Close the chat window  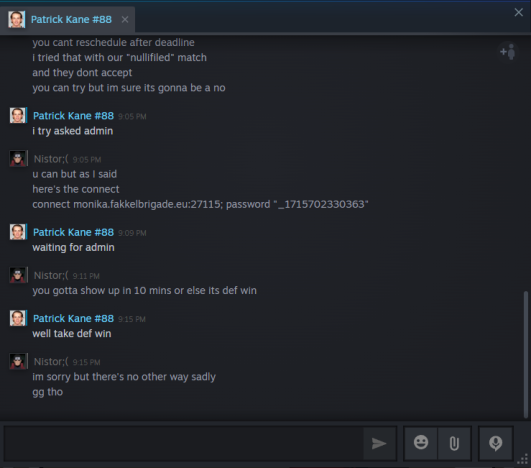pyautogui.click(x=518, y=13)
